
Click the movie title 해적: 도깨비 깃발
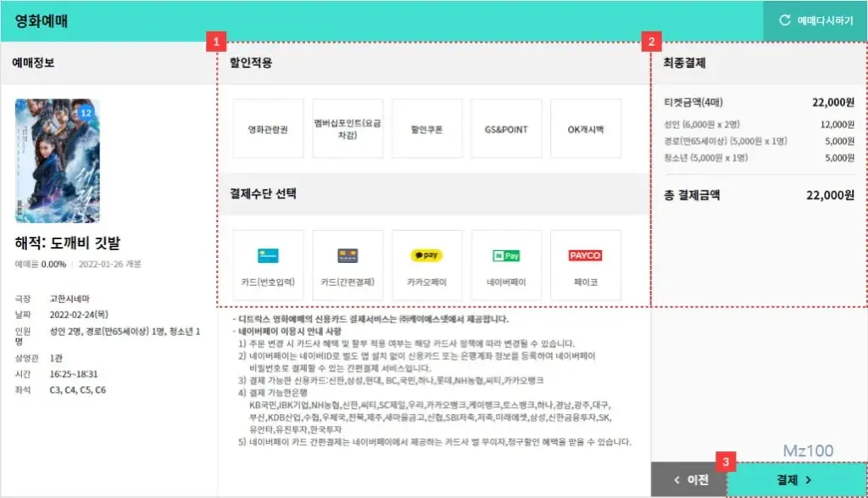[70, 241]
